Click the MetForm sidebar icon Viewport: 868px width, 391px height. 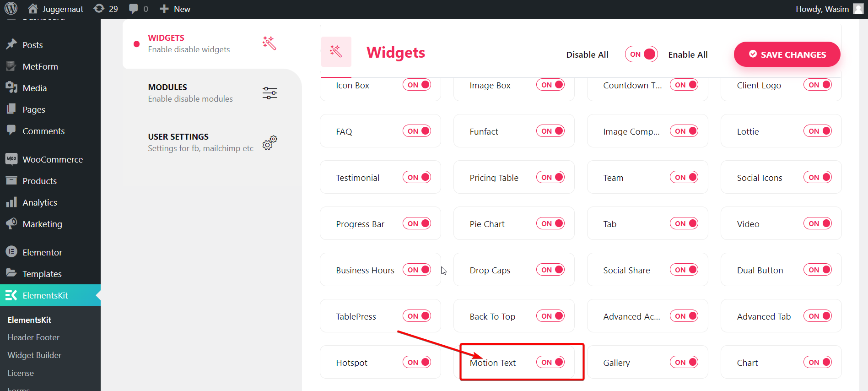11,66
